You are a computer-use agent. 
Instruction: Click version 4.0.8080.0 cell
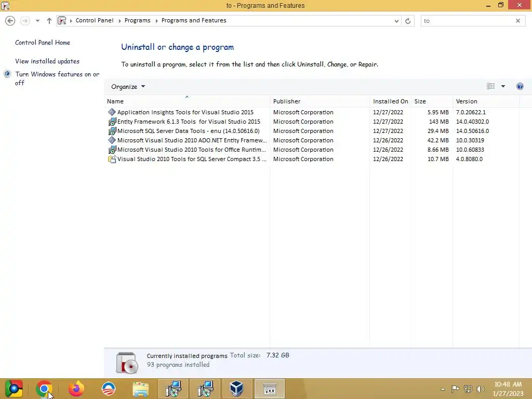click(x=469, y=159)
